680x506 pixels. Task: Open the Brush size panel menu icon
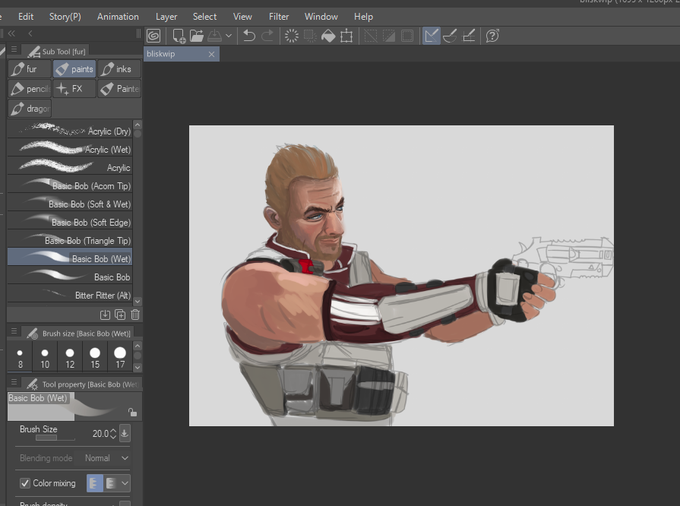(x=14, y=332)
